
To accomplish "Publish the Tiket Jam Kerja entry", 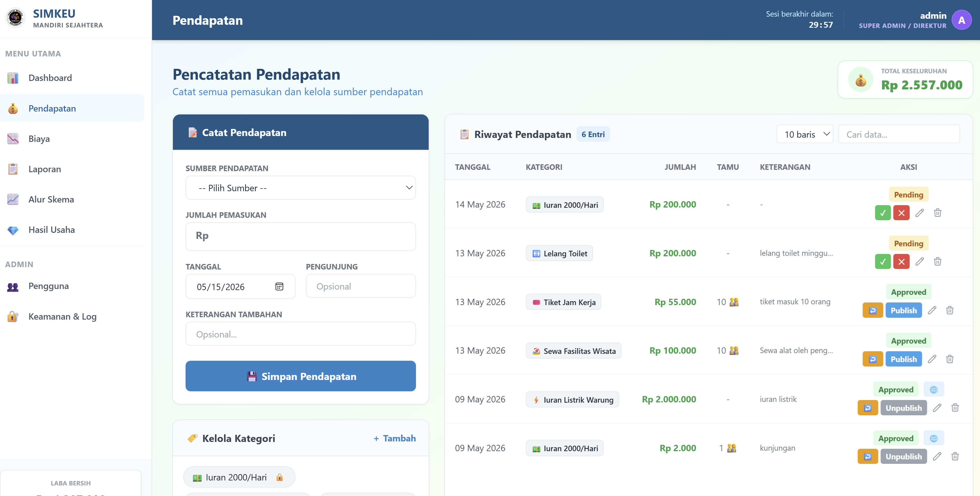I will [903, 311].
